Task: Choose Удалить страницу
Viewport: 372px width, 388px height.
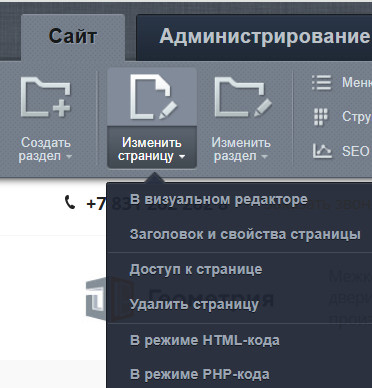Action: [194, 304]
